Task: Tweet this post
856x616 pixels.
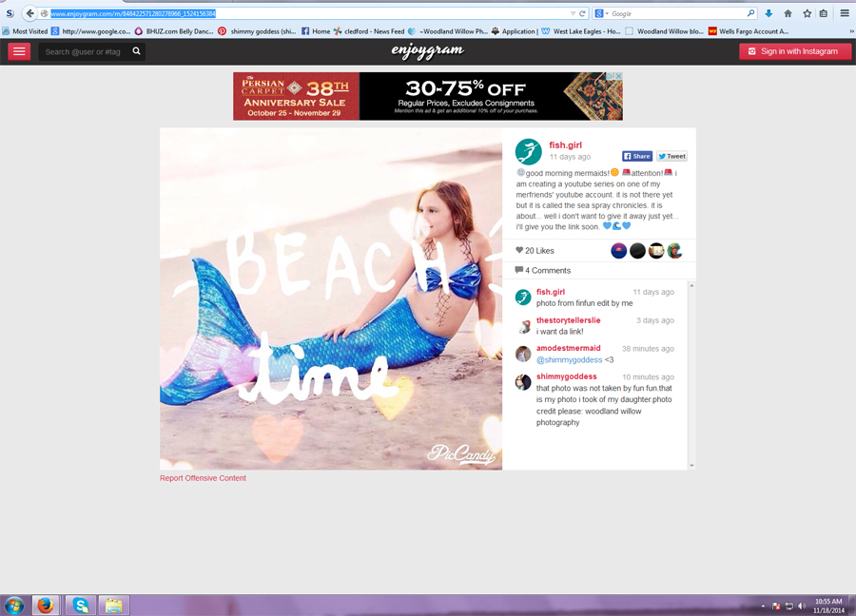Action: pyautogui.click(x=671, y=156)
